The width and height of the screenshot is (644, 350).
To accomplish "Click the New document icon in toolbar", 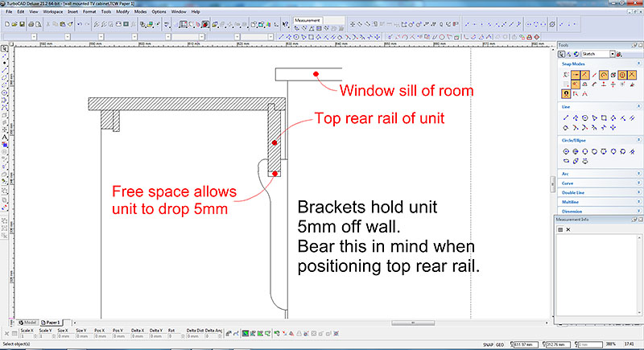I will (x=6, y=25).
